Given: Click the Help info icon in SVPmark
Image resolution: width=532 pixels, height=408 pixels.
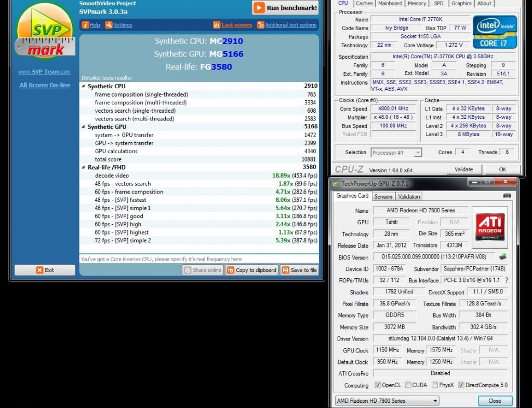Looking at the screenshot, I should [x=86, y=25].
